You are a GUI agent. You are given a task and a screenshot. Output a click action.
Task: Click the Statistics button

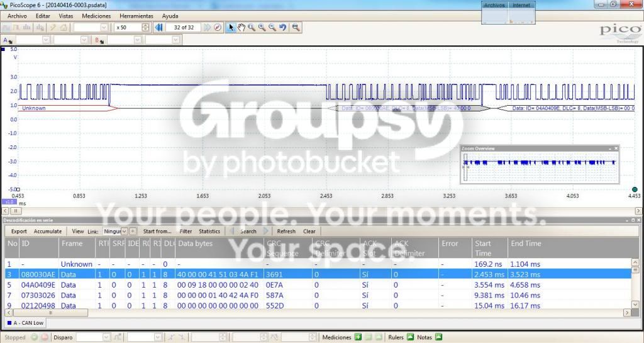(209, 231)
